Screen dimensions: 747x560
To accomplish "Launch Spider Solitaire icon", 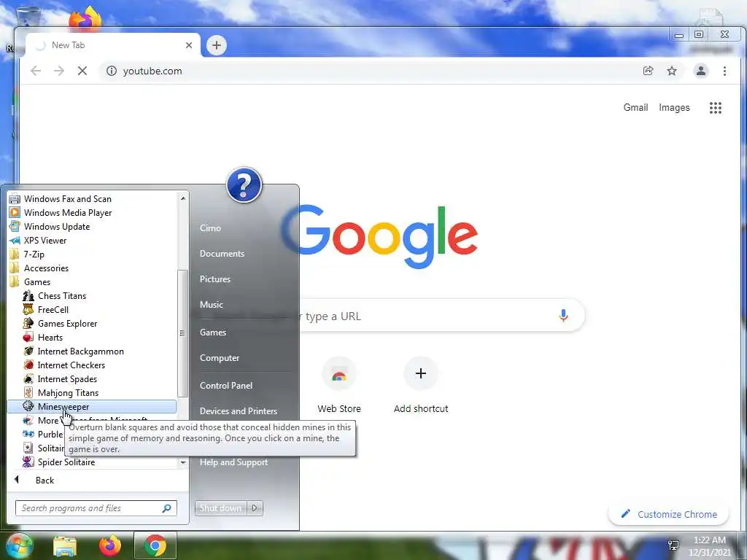I will click(x=28, y=462).
